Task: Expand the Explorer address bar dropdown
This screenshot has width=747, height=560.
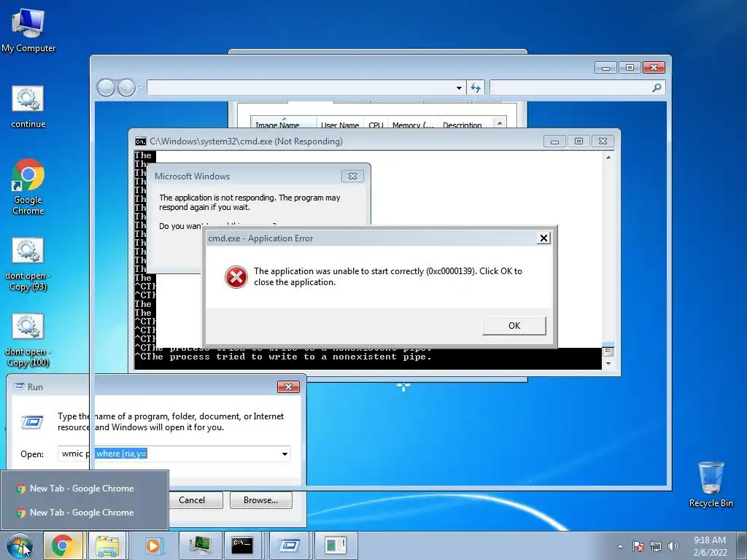Action: pos(460,88)
